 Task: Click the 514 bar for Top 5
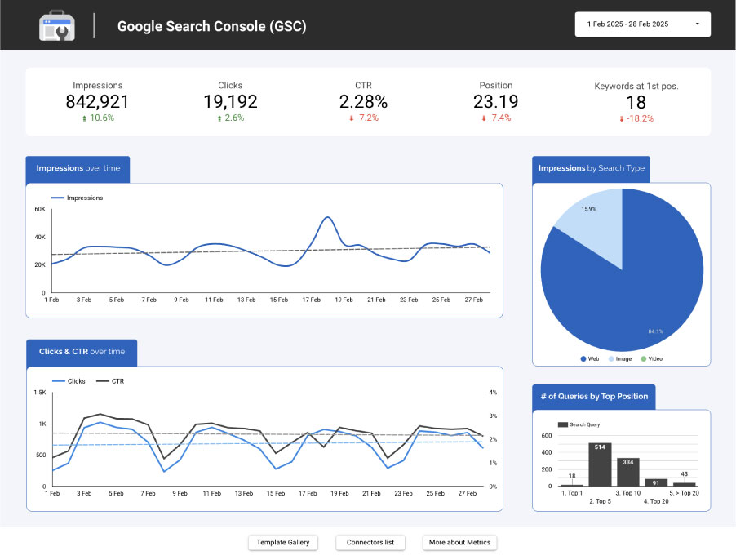pyautogui.click(x=600, y=464)
